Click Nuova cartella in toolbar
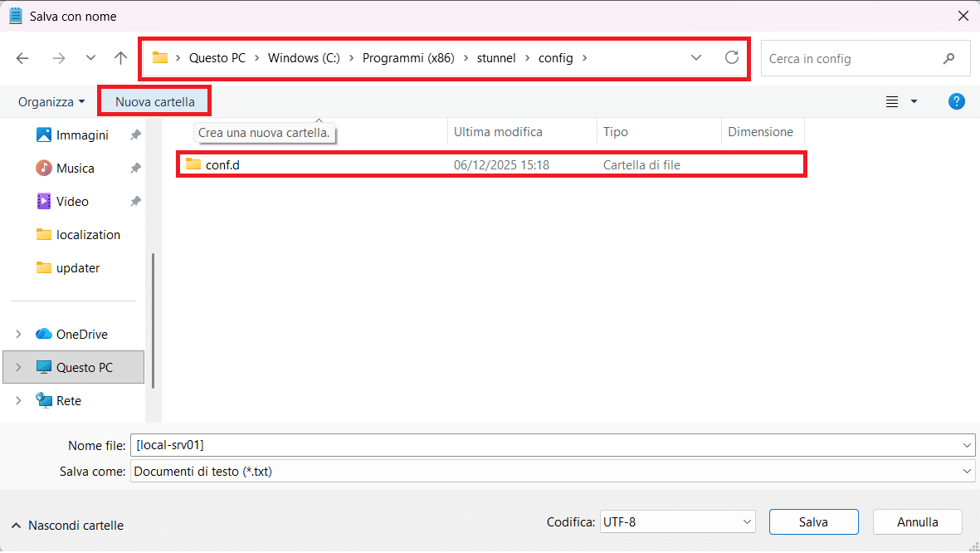The width and height of the screenshot is (980, 553). (x=155, y=101)
